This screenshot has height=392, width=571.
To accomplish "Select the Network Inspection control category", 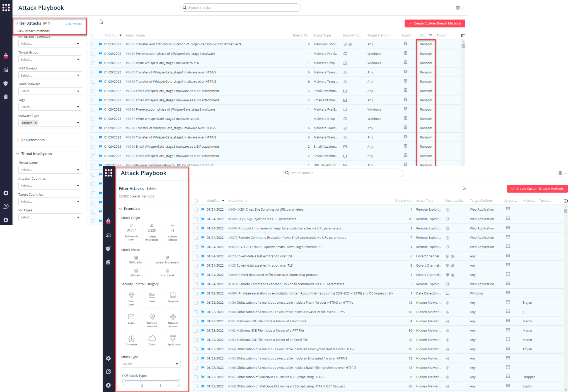I will pyautogui.click(x=152, y=320).
